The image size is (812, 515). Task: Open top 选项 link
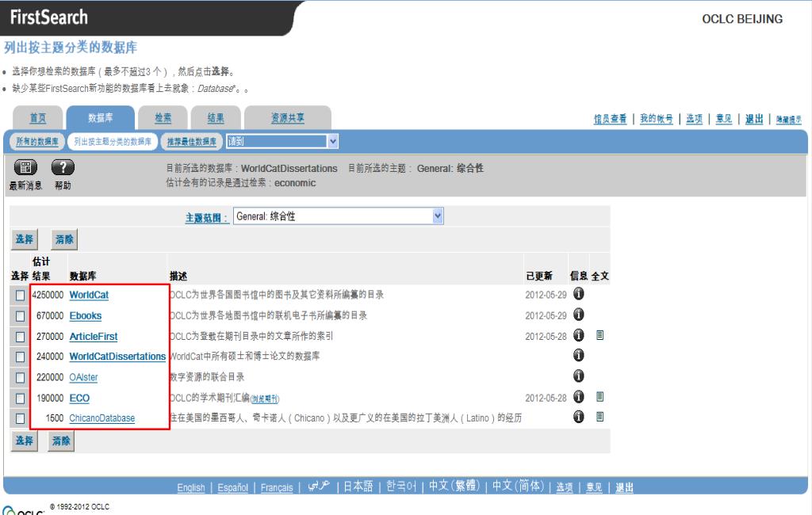tap(695, 119)
